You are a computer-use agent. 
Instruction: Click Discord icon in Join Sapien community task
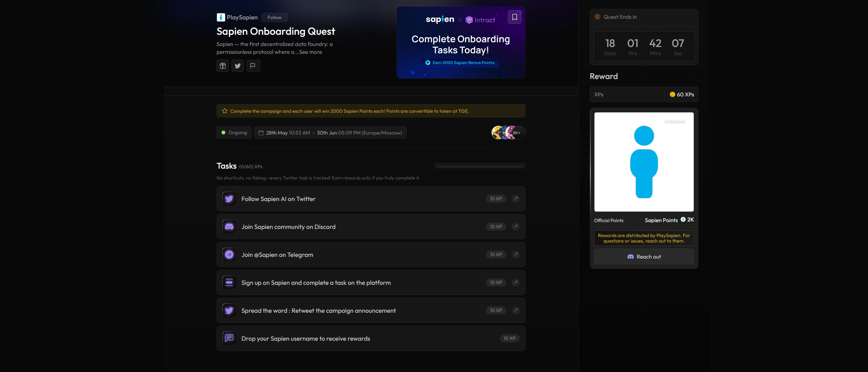(229, 227)
